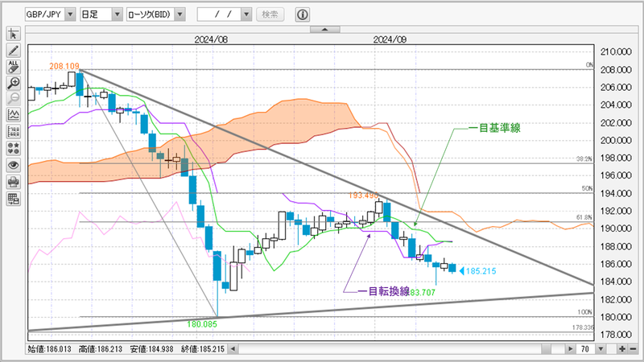Click the 2024/08 date axis label

211,39
